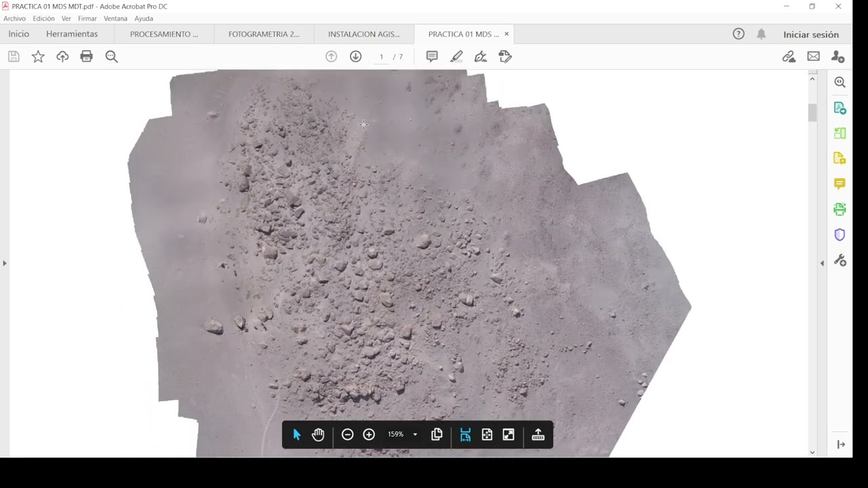
Task: Close the PRACTICA 01 MDS tab
Action: pos(506,34)
